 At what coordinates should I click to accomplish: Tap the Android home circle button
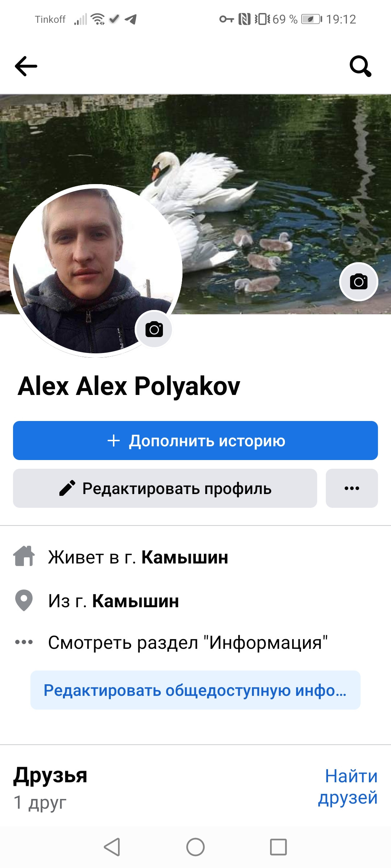pyautogui.click(x=195, y=847)
